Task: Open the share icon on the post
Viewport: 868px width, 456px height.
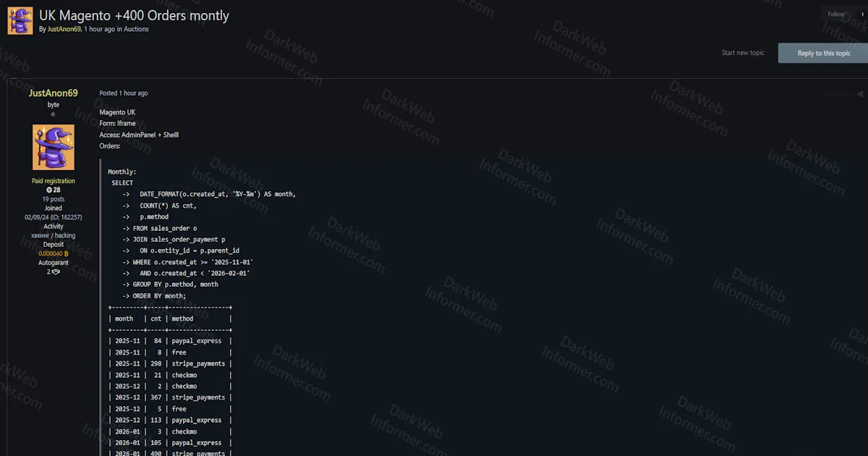Action: [859, 94]
